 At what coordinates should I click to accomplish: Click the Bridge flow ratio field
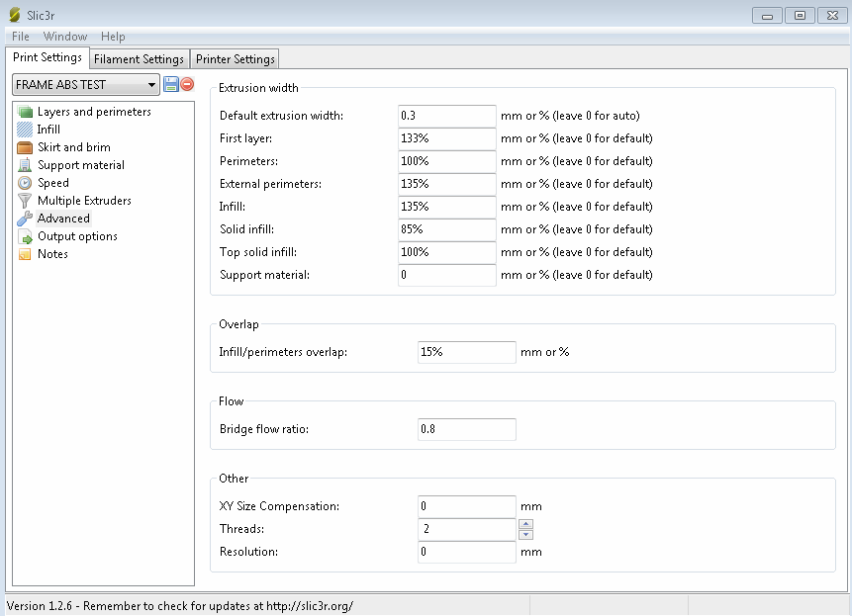click(x=466, y=429)
